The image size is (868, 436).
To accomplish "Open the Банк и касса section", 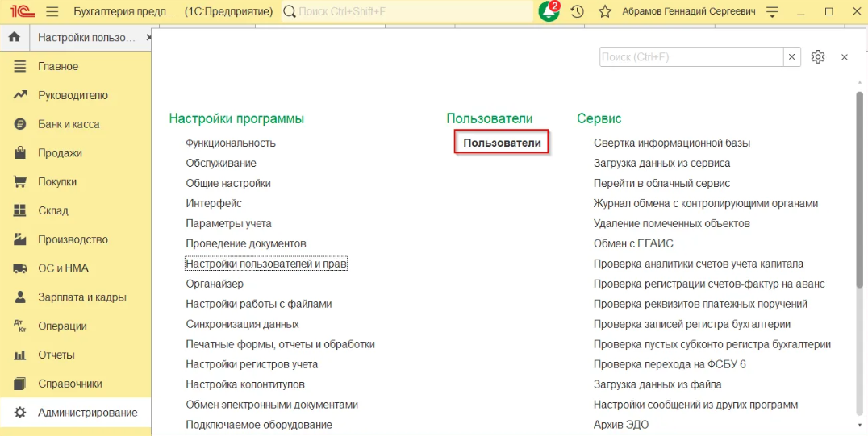I will [69, 124].
